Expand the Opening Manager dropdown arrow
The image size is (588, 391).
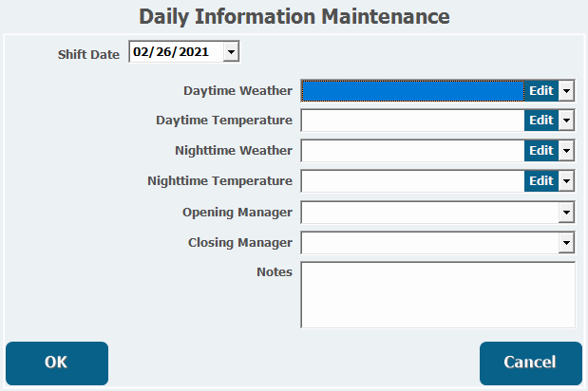(x=566, y=213)
